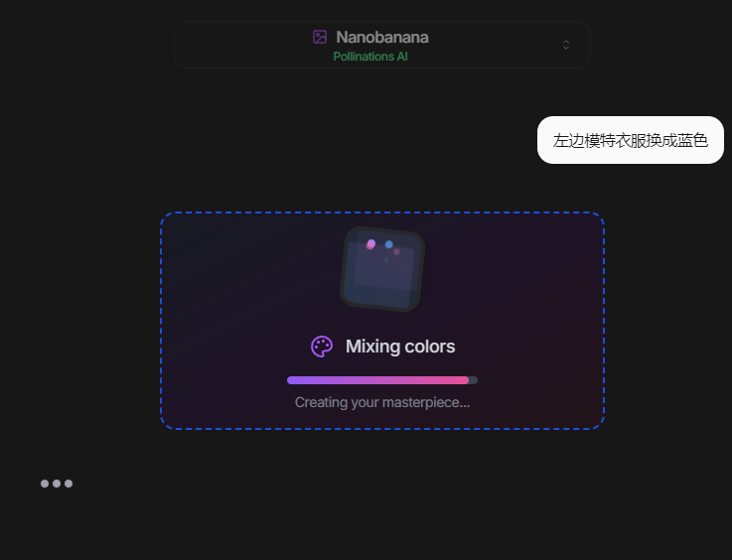Select the Chinese user message bubble
The image size is (732, 560).
(630, 140)
